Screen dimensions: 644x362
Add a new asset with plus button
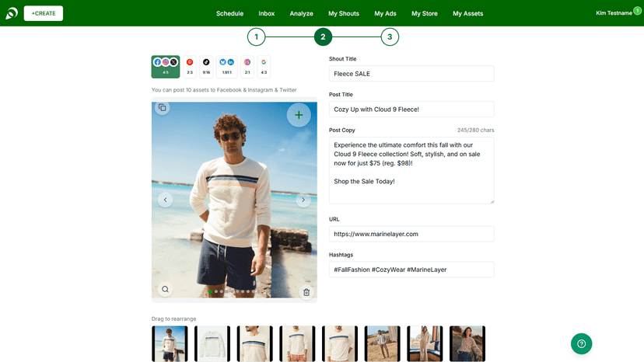[x=299, y=115]
